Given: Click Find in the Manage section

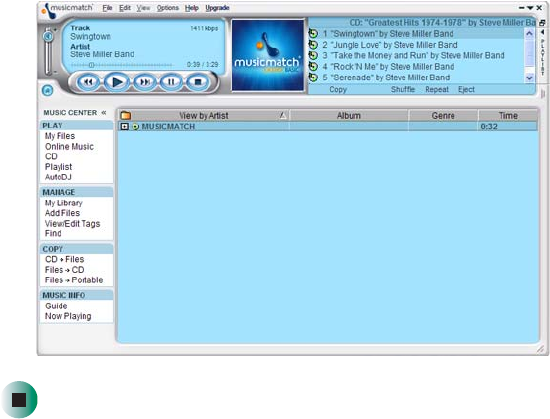Looking at the screenshot, I should tap(53, 234).
